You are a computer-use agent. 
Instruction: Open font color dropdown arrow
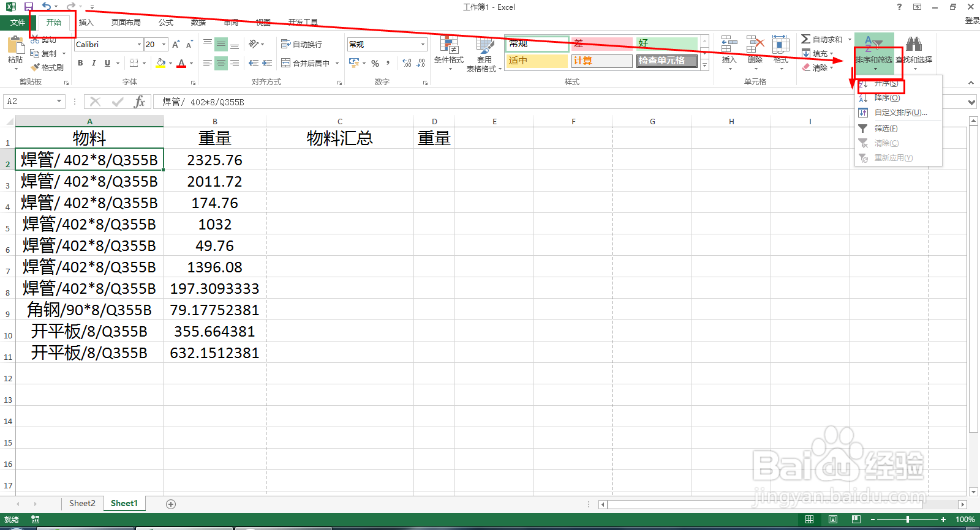pos(191,63)
